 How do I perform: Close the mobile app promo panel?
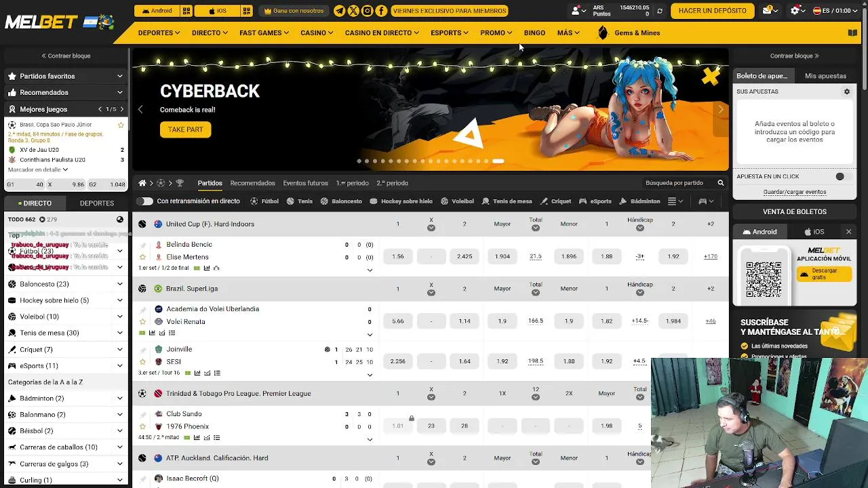848,232
